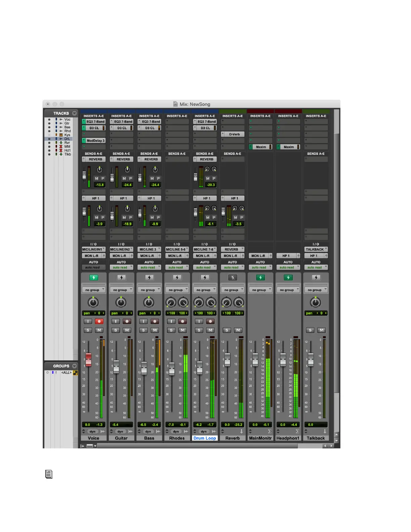Viewport: 411px width, 532px height.
Task: Open the Voice track group selector dropdown
Action: (x=94, y=290)
